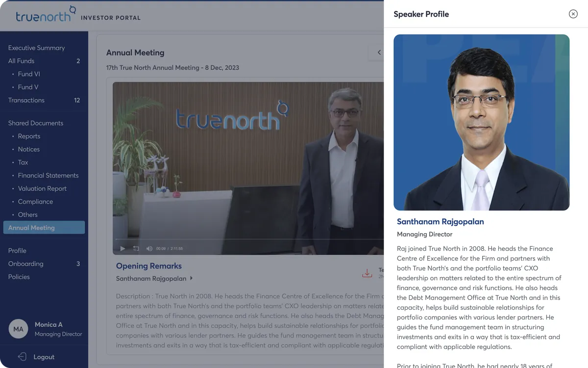Click the truenorth logo
Image resolution: width=588 pixels, height=368 pixels.
46,14
